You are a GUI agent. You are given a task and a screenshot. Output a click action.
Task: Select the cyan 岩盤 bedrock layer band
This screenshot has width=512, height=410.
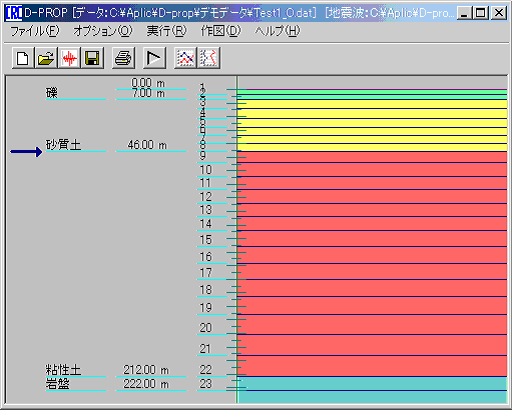tap(372, 389)
